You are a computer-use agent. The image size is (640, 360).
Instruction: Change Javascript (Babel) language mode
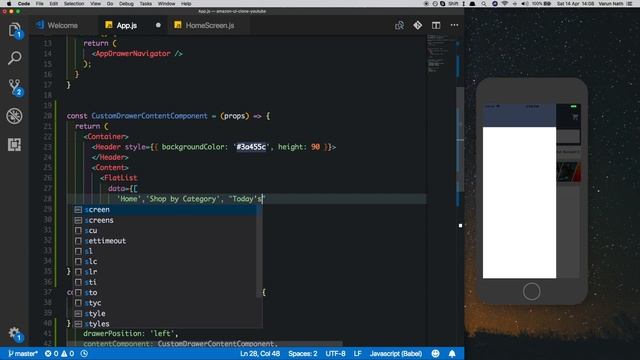[396, 353]
